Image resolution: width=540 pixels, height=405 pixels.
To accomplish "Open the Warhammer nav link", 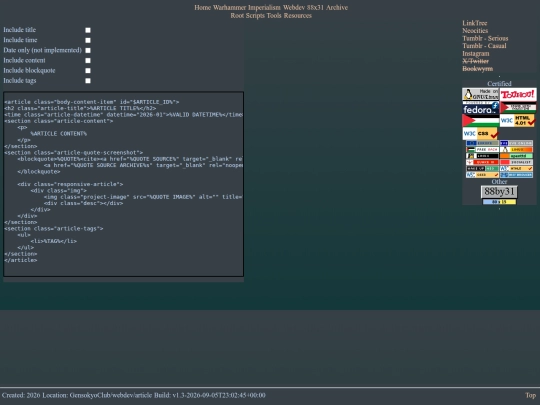I will coord(229,8).
